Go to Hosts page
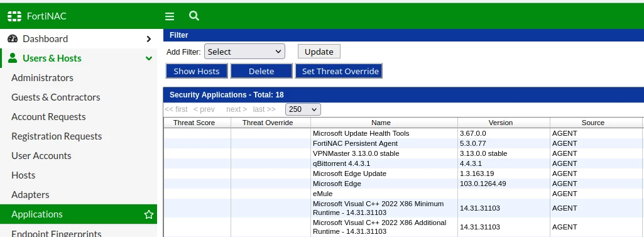Screen dimensions: 644x237 pos(23,175)
